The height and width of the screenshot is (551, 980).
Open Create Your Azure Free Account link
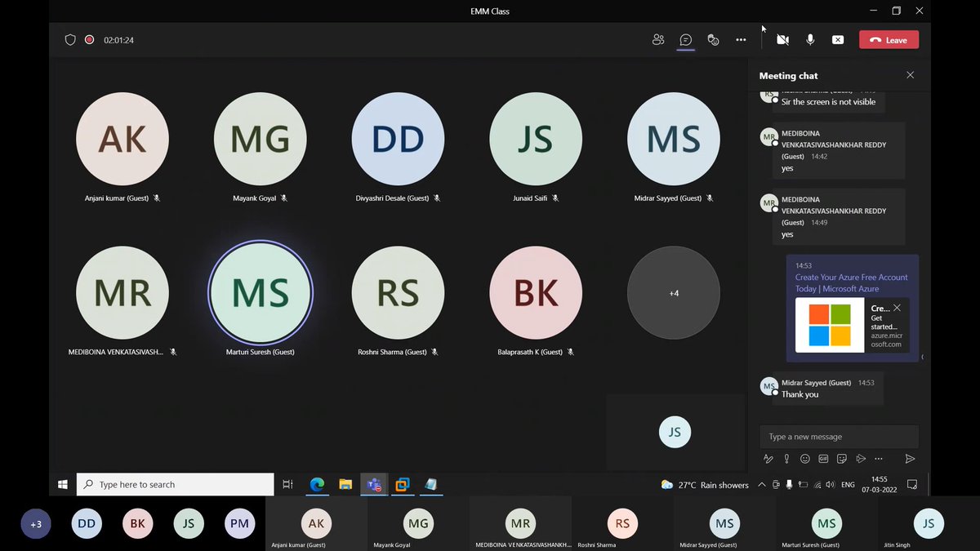(852, 283)
